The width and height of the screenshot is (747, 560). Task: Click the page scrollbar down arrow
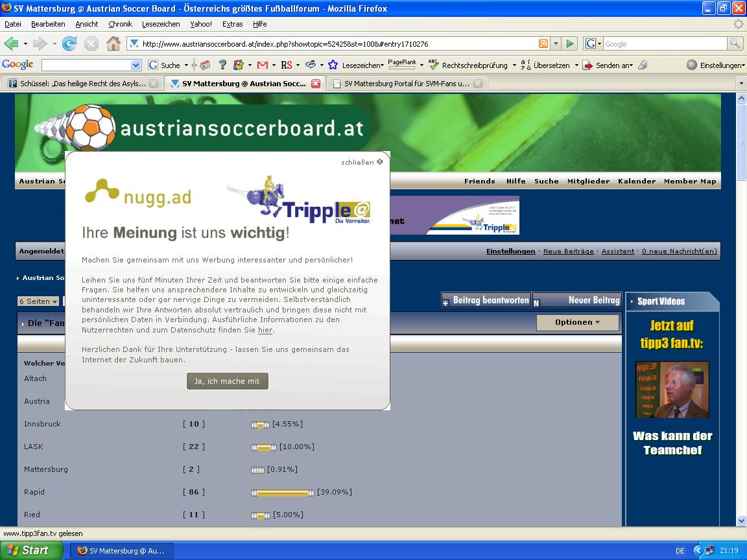pos(741,521)
